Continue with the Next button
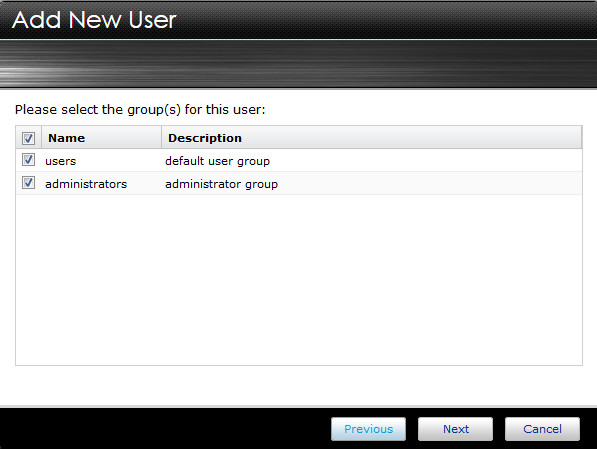 (x=455, y=429)
